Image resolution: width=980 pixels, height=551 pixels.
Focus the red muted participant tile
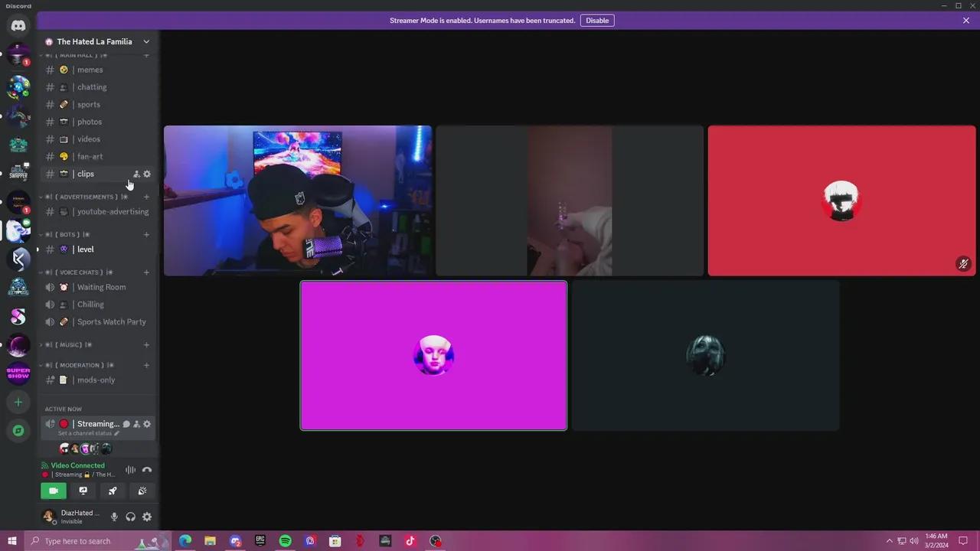point(841,201)
